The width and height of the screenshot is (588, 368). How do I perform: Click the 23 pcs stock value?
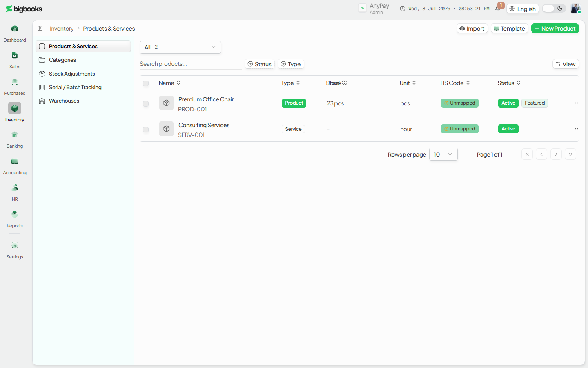point(335,103)
